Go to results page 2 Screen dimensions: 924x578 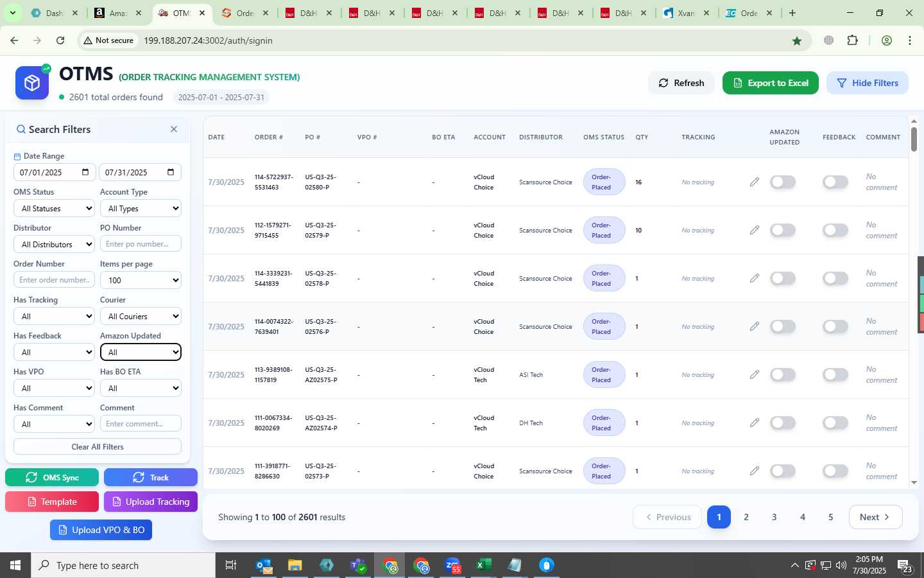tap(746, 517)
